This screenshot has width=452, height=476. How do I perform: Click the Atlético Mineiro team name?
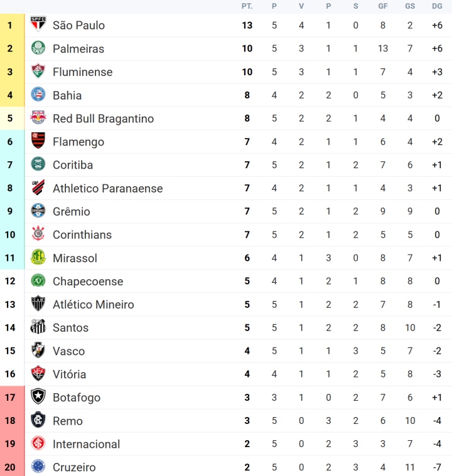point(93,304)
